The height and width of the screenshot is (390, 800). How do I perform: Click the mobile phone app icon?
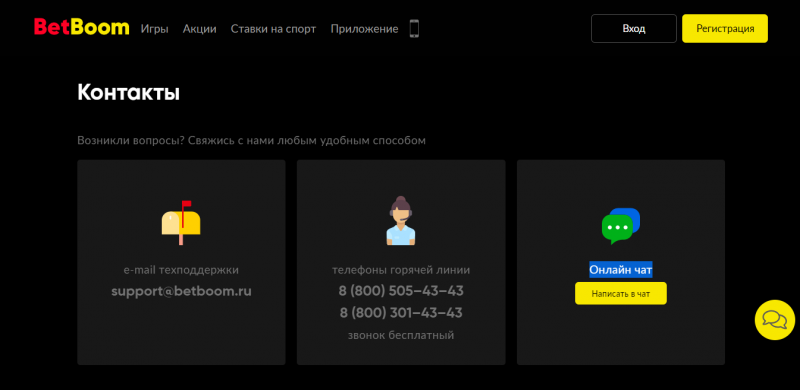tap(414, 29)
